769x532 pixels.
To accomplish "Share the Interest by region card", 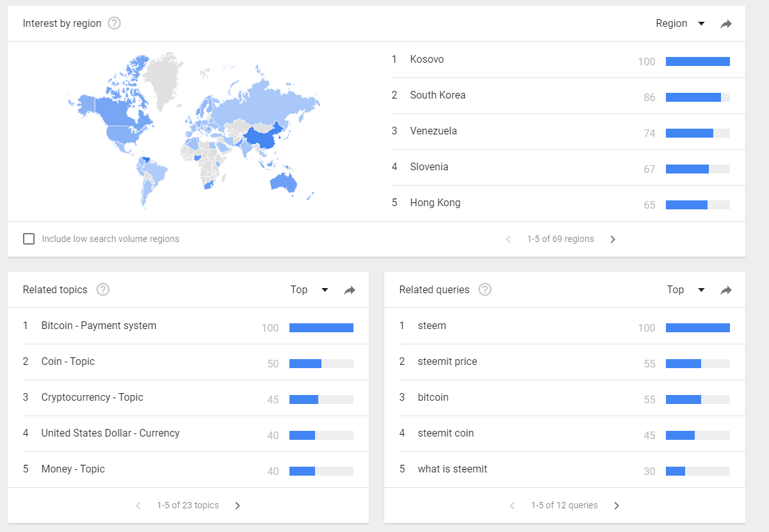I will [x=726, y=24].
